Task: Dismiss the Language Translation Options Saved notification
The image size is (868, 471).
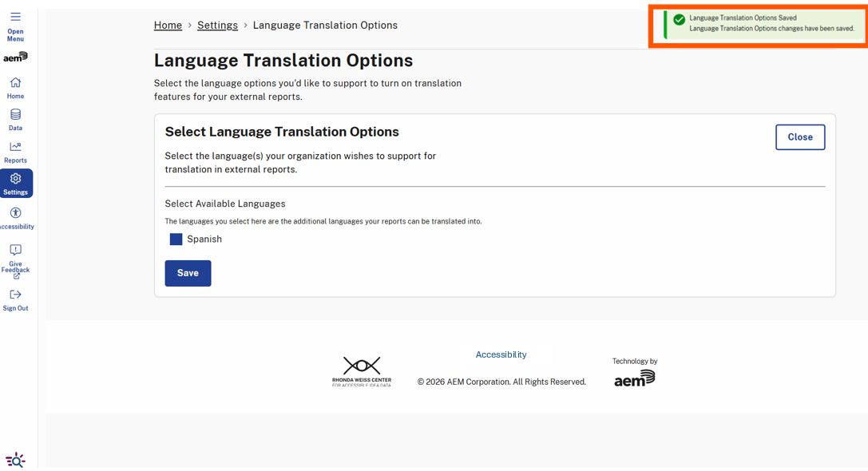Action: coord(757,26)
